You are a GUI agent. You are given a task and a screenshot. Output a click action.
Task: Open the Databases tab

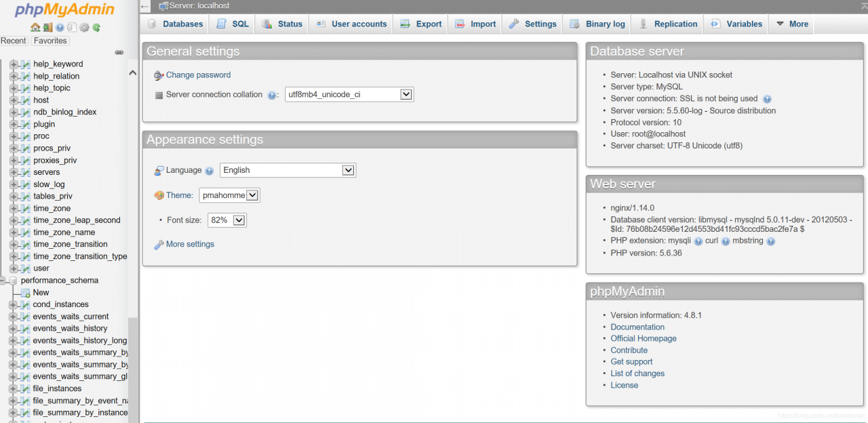click(x=175, y=24)
